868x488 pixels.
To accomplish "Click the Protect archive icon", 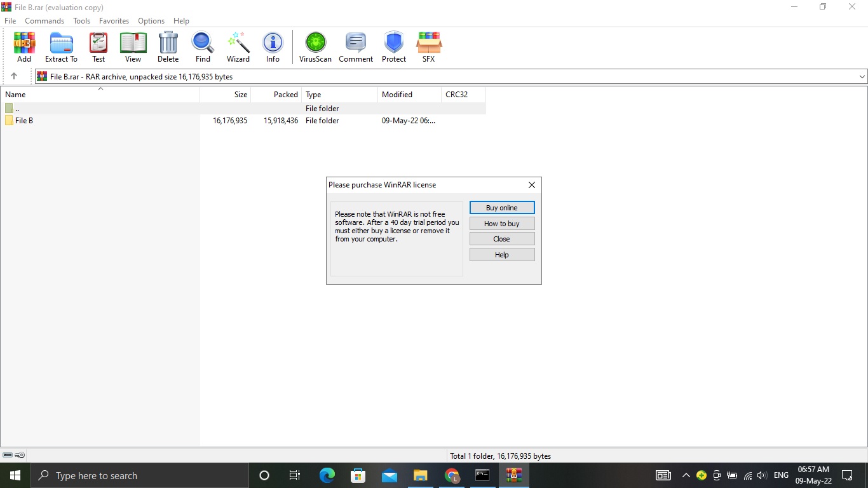I will click(x=393, y=46).
